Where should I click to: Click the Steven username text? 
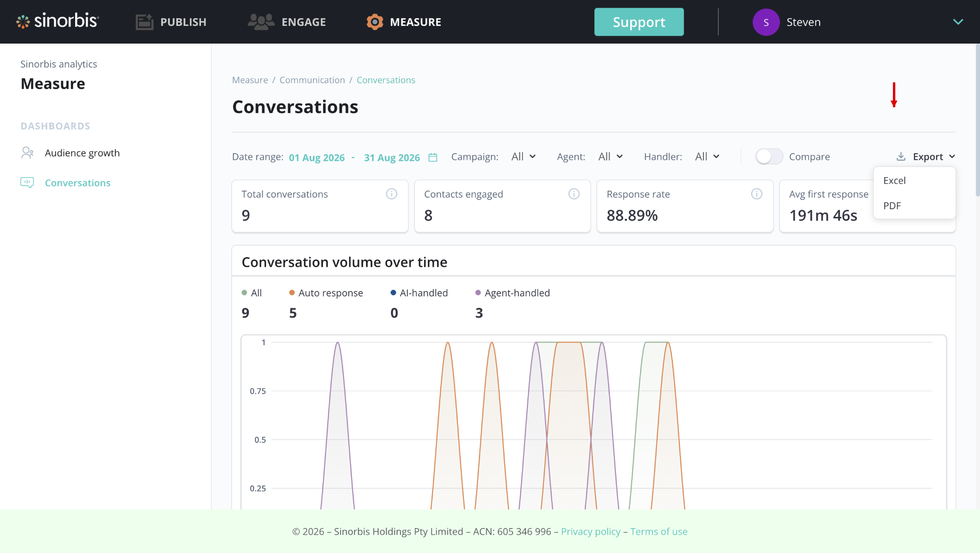pos(803,22)
